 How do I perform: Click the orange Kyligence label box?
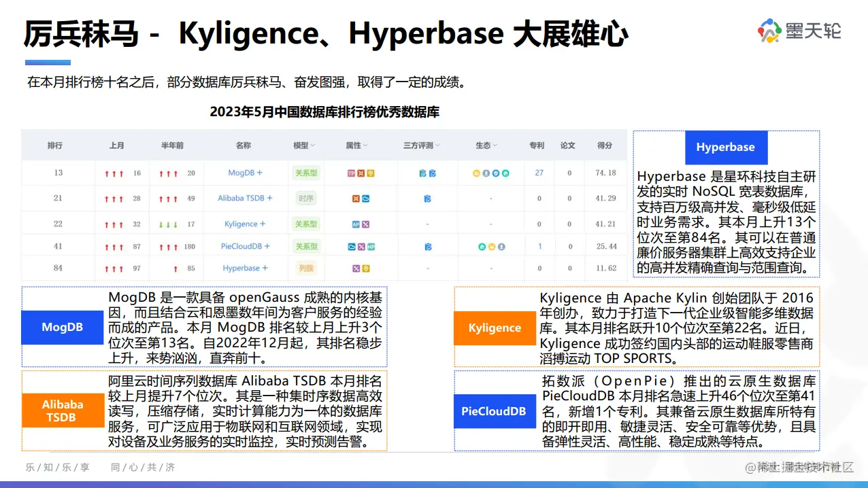pos(495,328)
